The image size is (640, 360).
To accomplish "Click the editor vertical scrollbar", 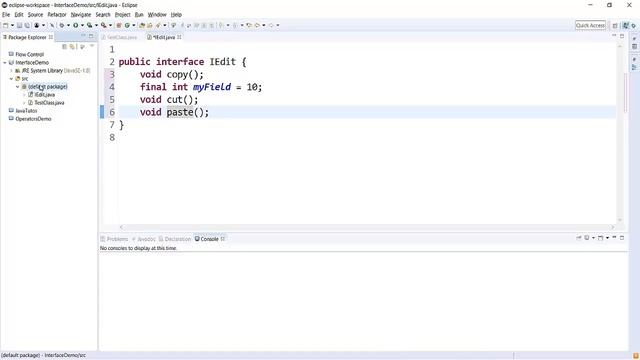I will pos(620,133).
